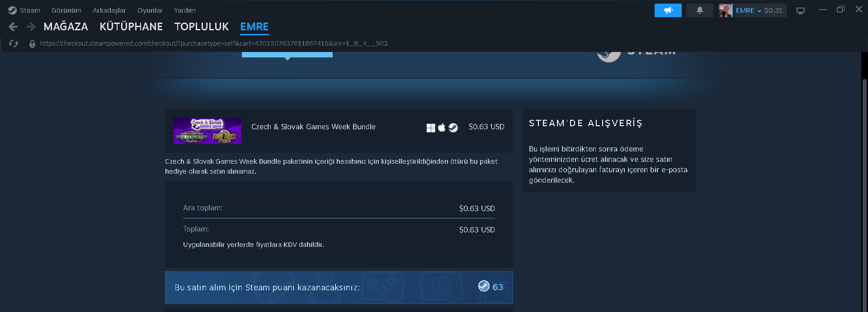The width and height of the screenshot is (868, 312).
Task: Minimize the Steam window
Action: click(823, 9)
